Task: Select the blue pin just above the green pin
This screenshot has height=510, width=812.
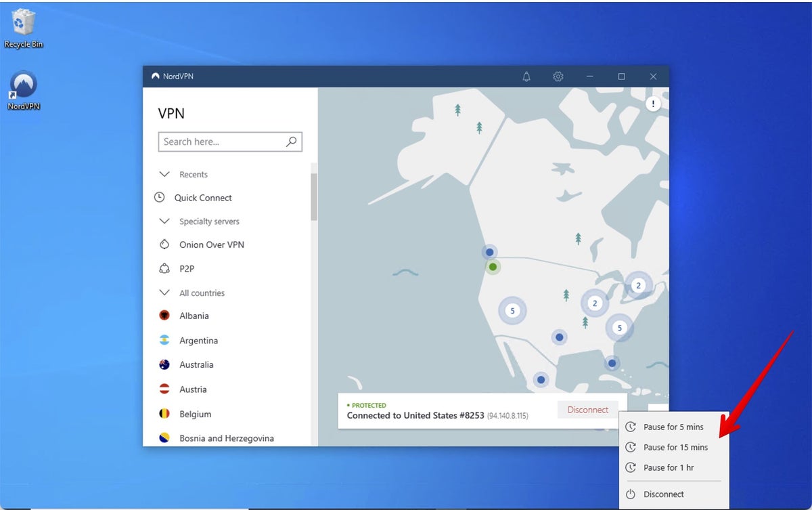Action: [x=489, y=252]
